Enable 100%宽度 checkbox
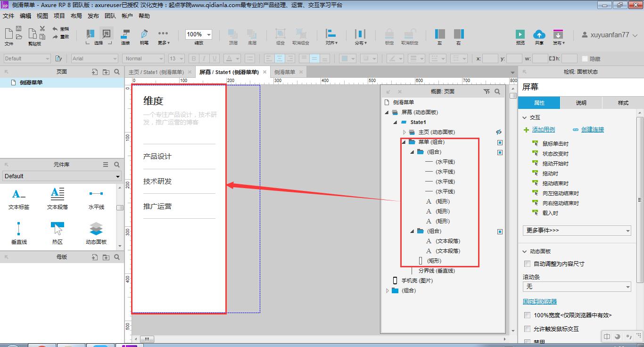644x347 pixels. [x=528, y=315]
